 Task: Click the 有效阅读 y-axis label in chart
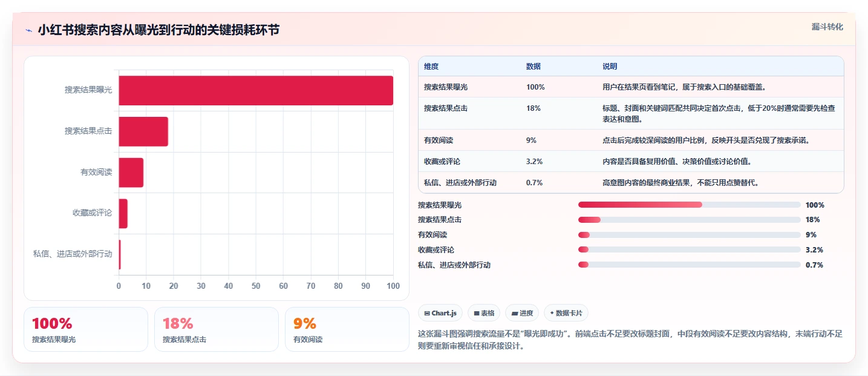point(96,173)
